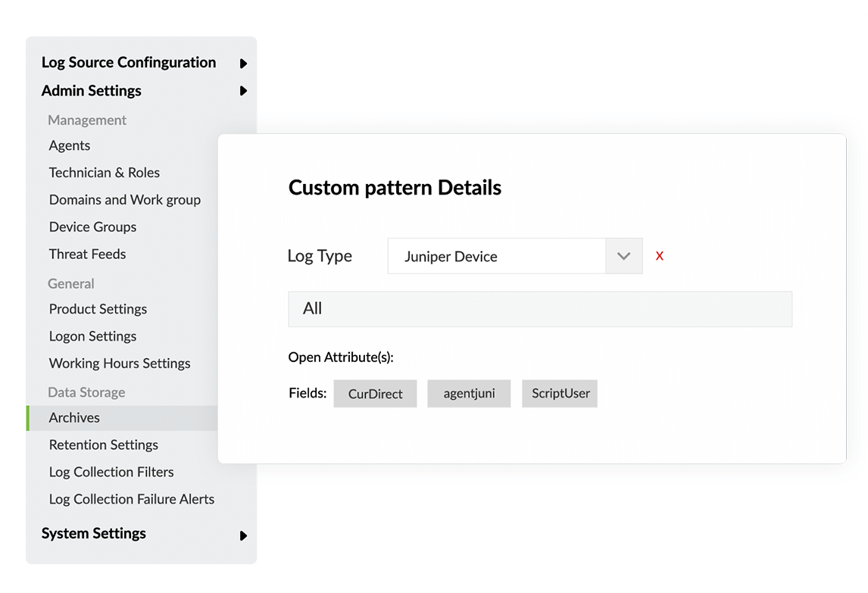
Task: Open Threat Feeds settings
Action: [x=87, y=254]
